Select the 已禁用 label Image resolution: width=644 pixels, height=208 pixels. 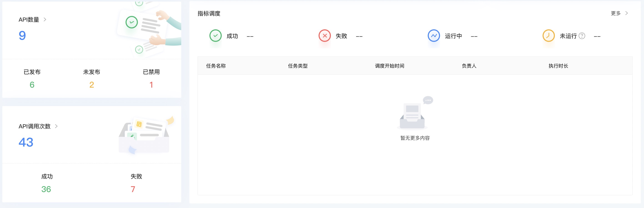[x=151, y=72]
